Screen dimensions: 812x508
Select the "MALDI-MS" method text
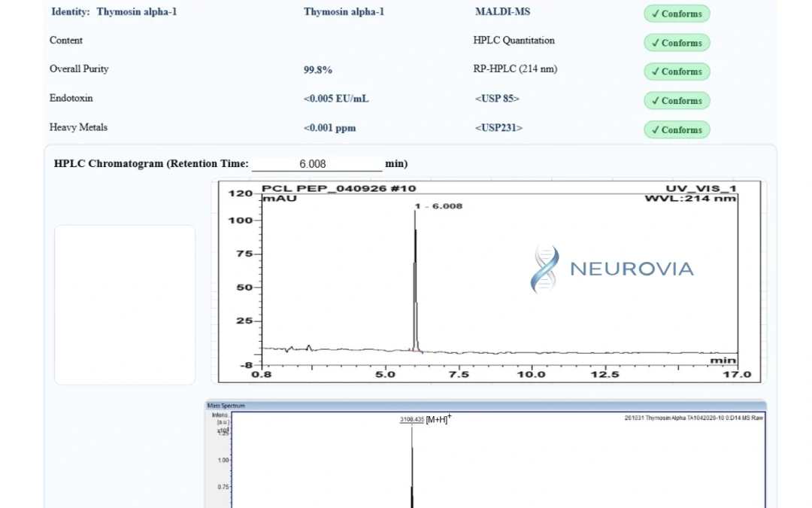tap(502, 12)
